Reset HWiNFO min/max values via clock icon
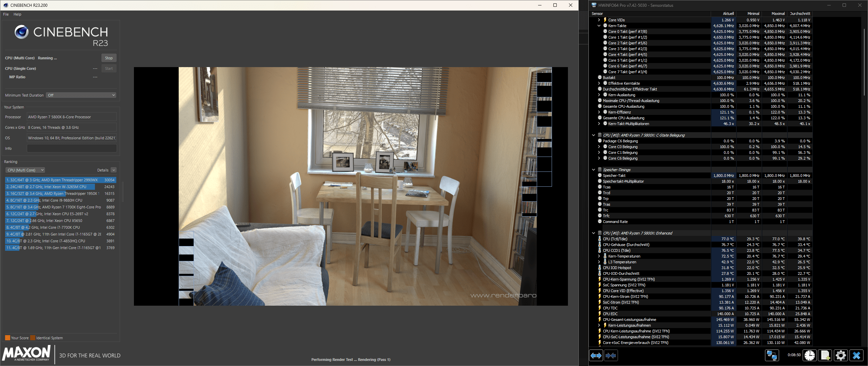The height and width of the screenshot is (366, 868). 810,355
